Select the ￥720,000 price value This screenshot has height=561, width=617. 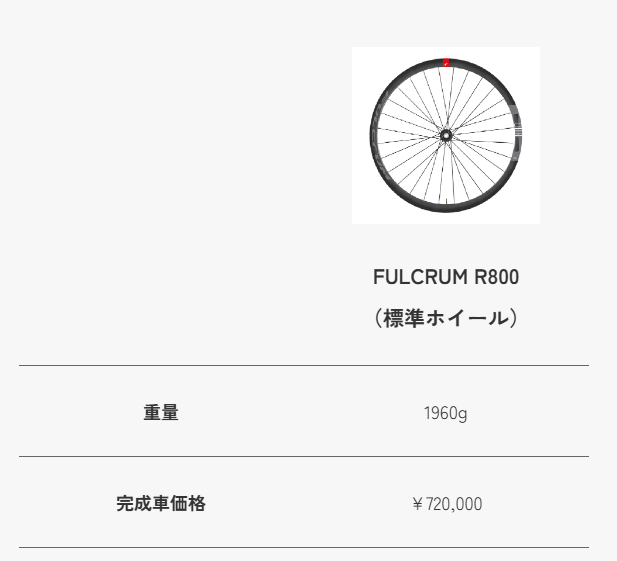click(x=446, y=504)
